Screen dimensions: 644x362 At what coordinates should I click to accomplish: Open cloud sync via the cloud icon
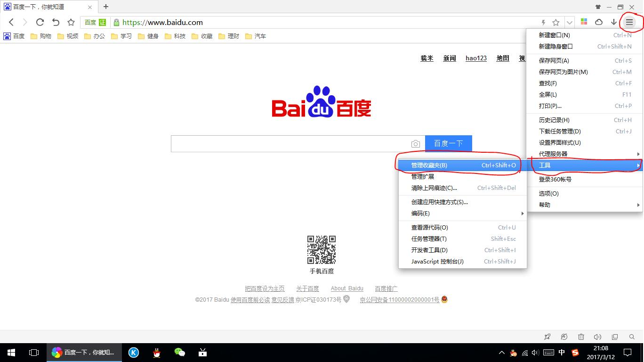(598, 22)
